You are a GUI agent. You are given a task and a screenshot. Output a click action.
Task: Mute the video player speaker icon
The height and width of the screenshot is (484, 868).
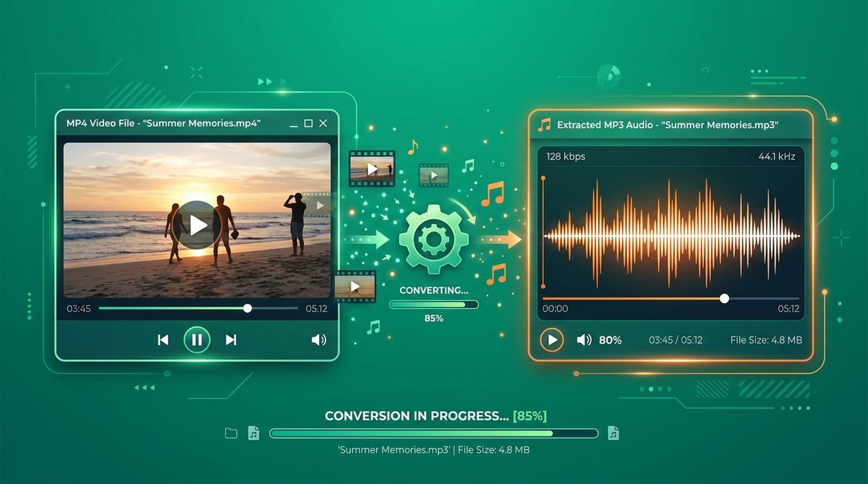coord(318,339)
